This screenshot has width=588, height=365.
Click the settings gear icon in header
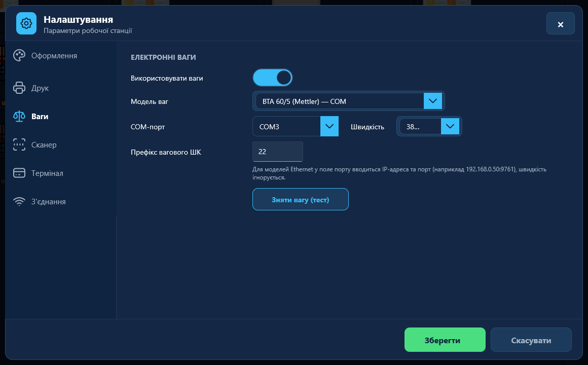coord(26,24)
